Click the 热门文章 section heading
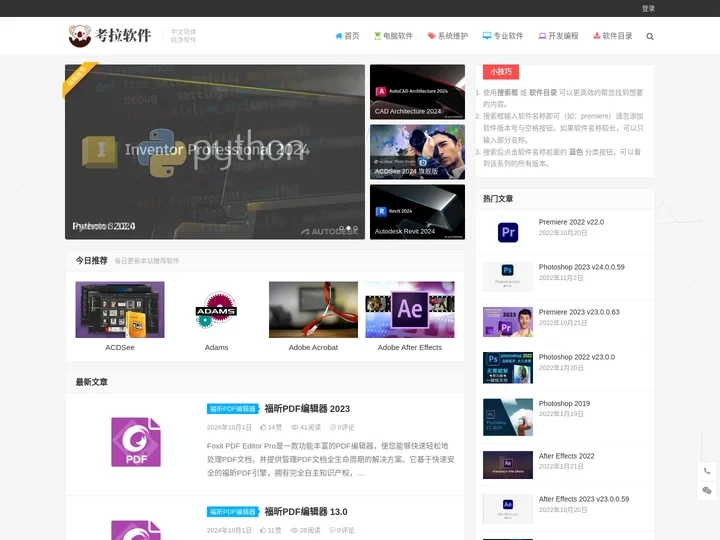The width and height of the screenshot is (720, 540). click(x=498, y=199)
